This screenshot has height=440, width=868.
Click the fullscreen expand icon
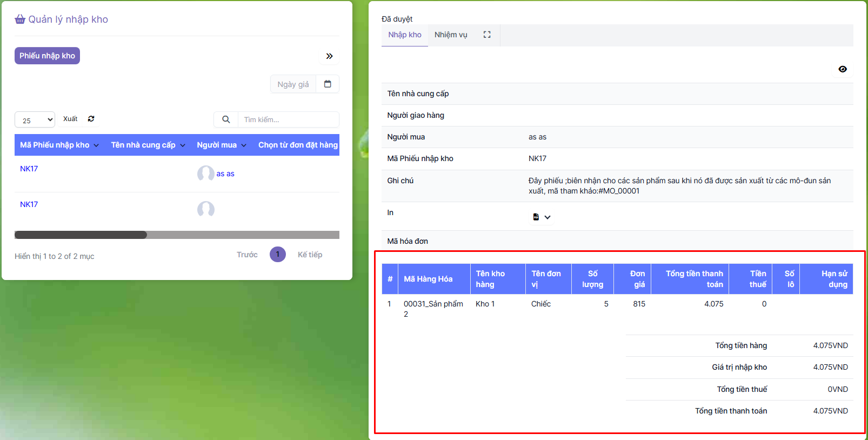point(487,35)
